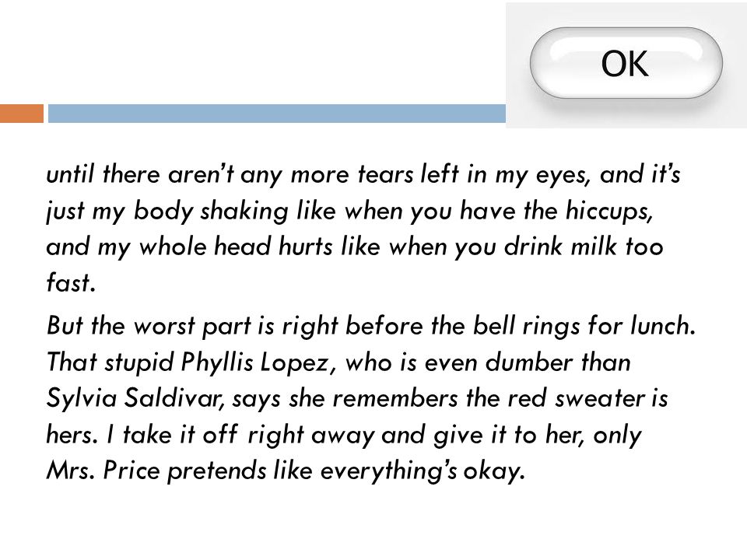
Task: Select the orange accent square
Action: [22, 114]
